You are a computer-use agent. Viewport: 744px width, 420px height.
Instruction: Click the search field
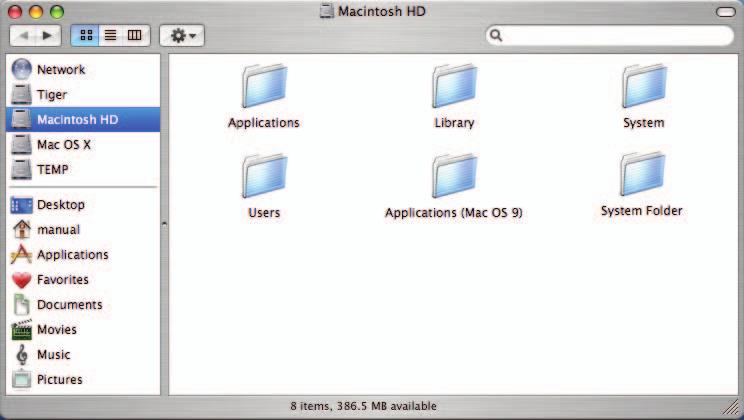pyautogui.click(x=610, y=36)
